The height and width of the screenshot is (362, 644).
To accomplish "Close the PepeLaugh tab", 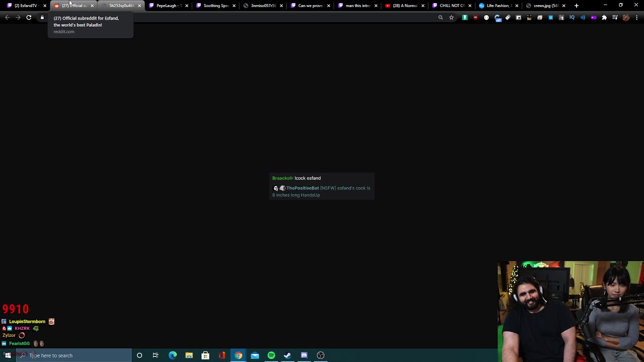I will [x=187, y=6].
